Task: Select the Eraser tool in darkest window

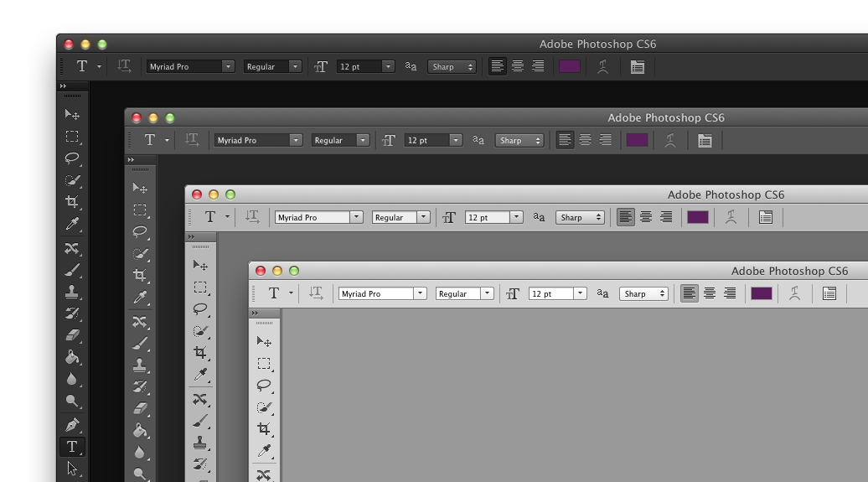Action: click(x=72, y=334)
